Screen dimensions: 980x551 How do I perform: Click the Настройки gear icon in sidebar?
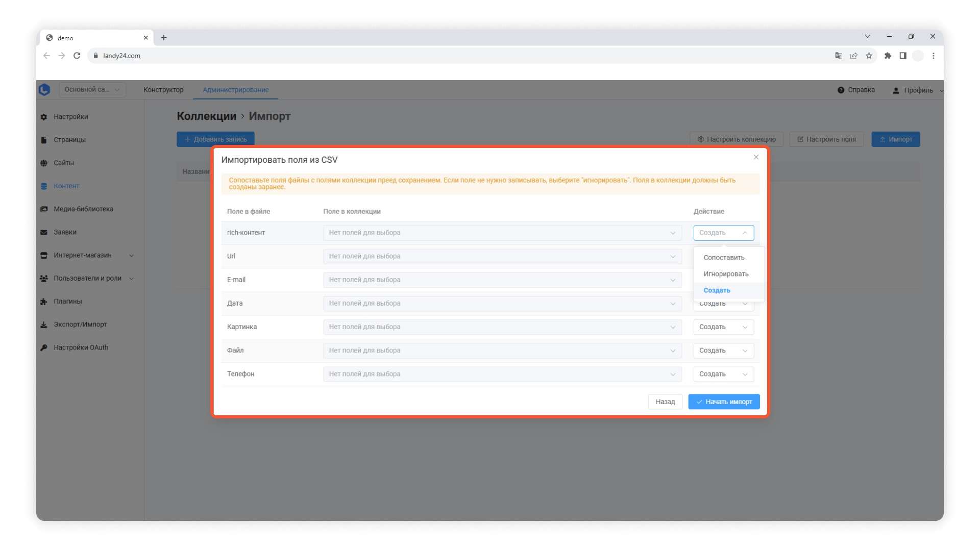(44, 117)
